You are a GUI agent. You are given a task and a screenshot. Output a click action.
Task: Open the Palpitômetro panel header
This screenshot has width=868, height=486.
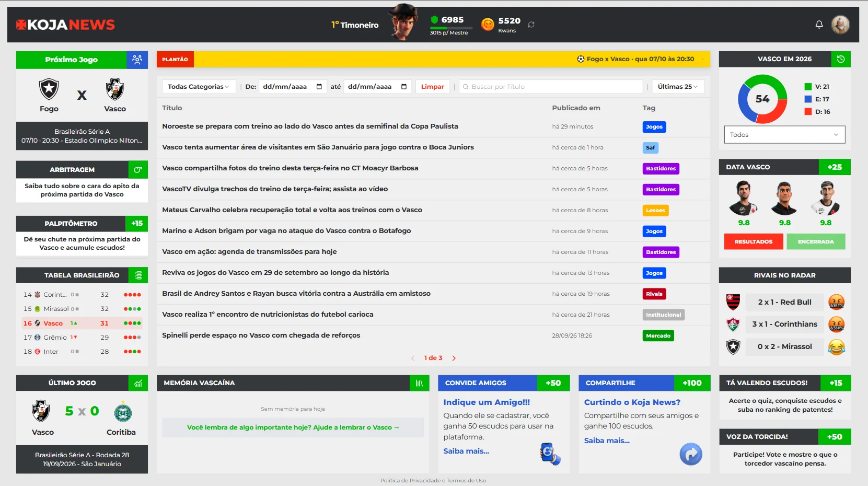82,223
